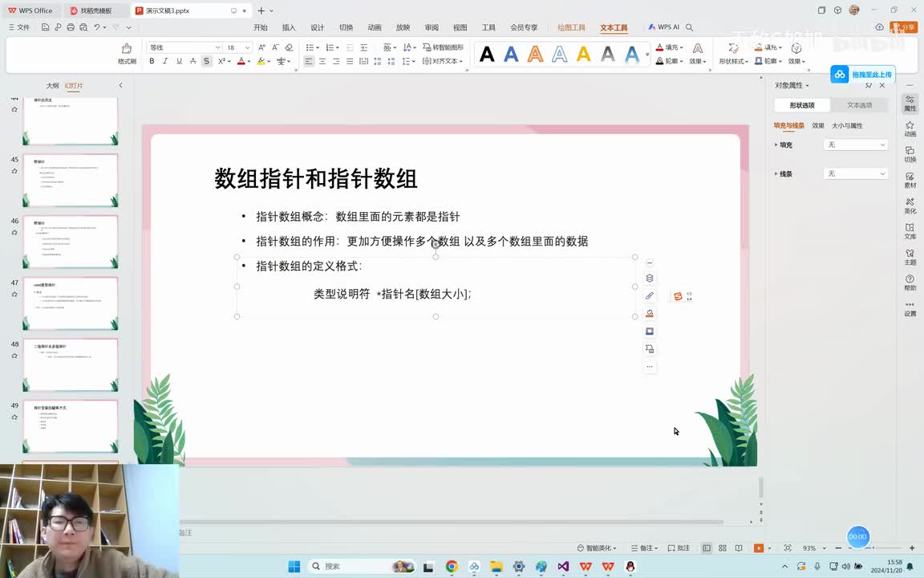Click the print icon in quick toolbar

(71, 27)
